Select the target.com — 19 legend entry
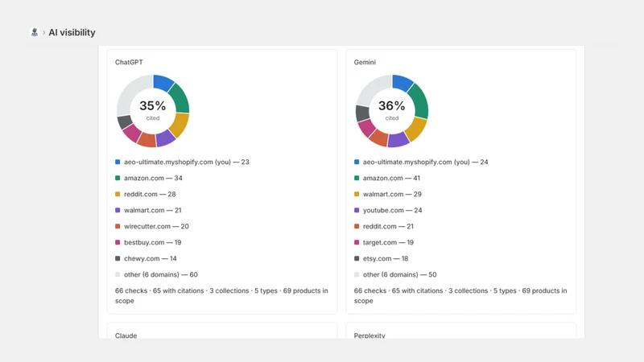 click(388, 243)
